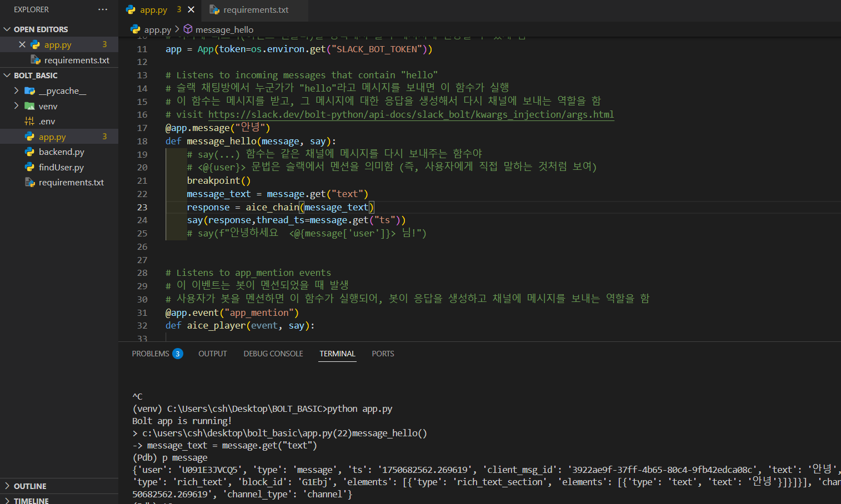Click the .env settings file icon
Image resolution: width=841 pixels, height=504 pixels.
tap(29, 121)
